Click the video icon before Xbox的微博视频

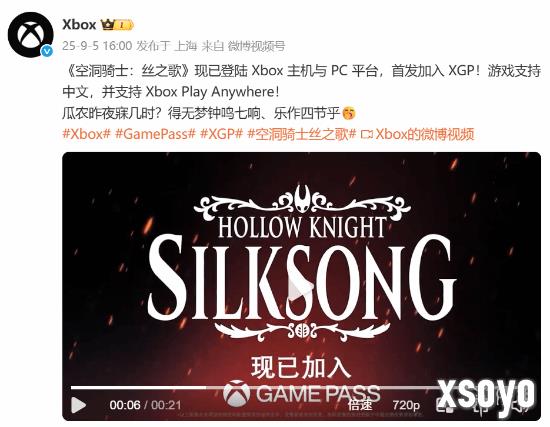367,134
